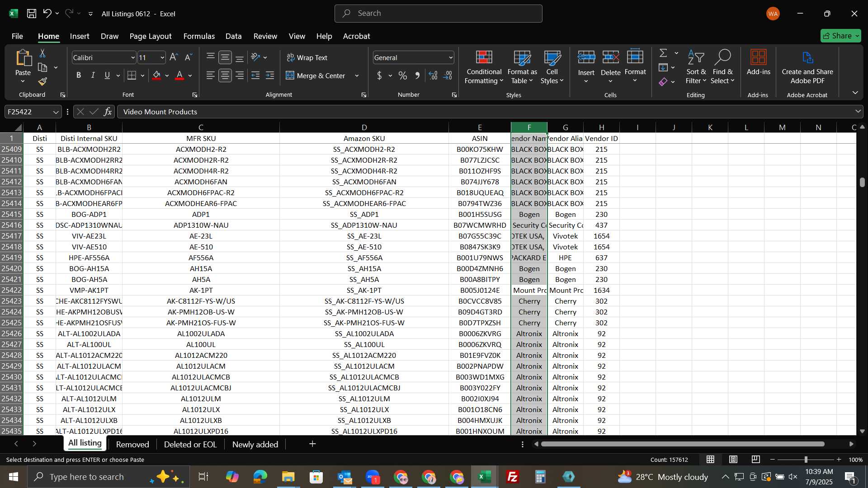
Task: Click the Fill down icon in Editing
Action: click(663, 68)
